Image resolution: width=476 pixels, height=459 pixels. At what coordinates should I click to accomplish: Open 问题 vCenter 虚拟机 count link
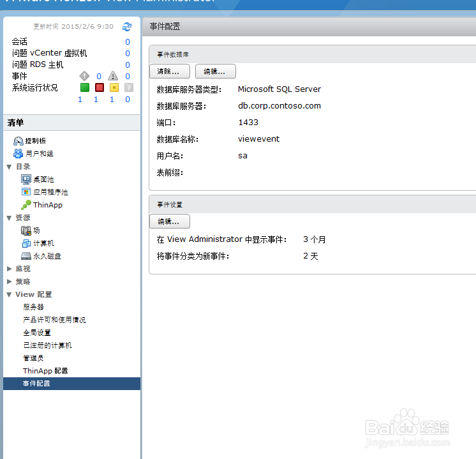128,53
